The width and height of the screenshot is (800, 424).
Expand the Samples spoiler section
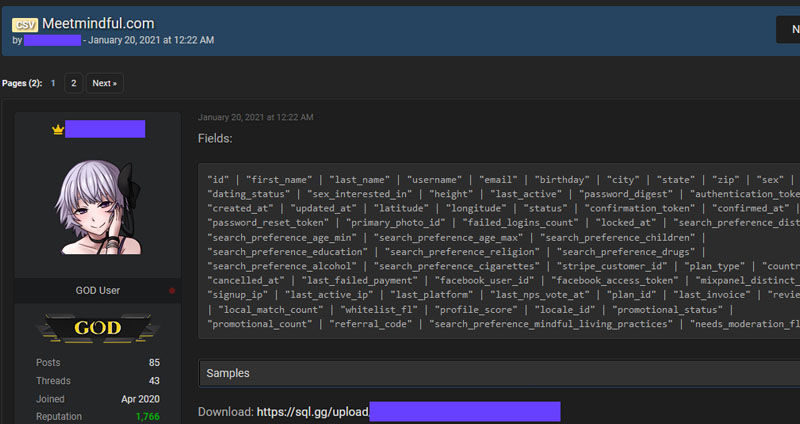click(498, 372)
